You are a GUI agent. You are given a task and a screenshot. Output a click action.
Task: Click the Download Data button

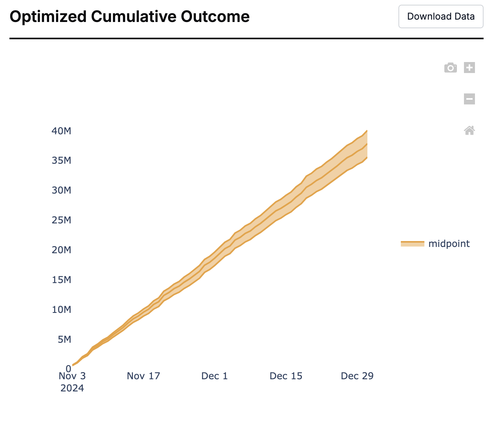click(441, 16)
